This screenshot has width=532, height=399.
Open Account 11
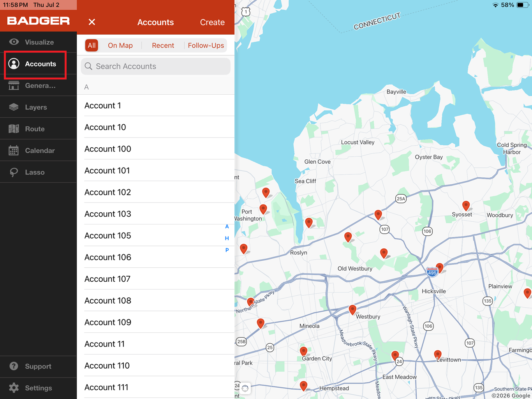156,344
